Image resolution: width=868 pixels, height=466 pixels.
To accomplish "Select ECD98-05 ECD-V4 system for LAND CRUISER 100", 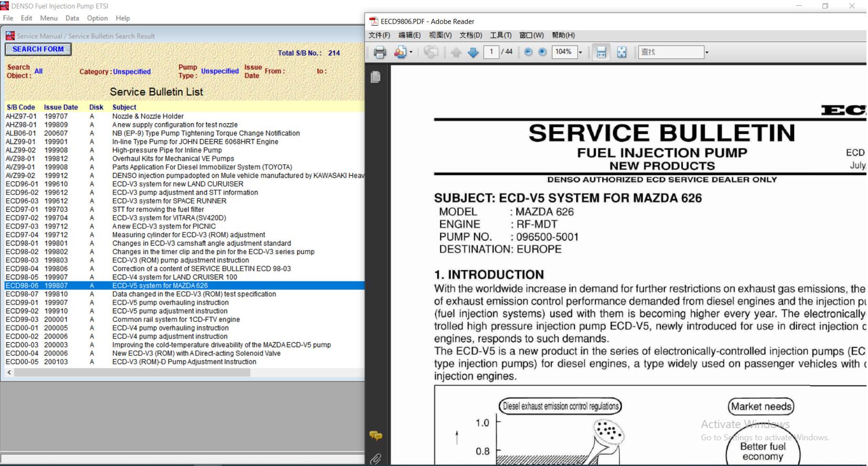I will tap(185, 277).
